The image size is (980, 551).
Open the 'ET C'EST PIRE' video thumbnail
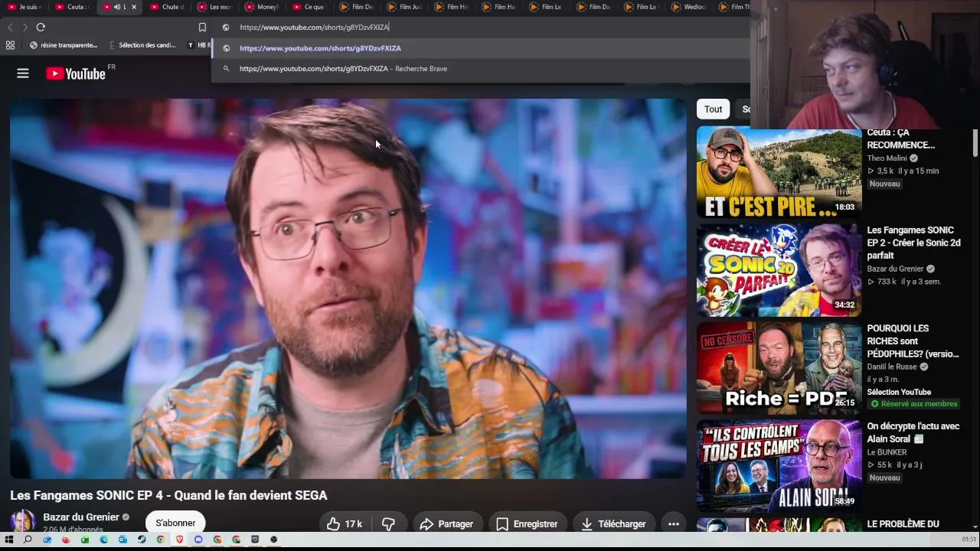coord(779,172)
